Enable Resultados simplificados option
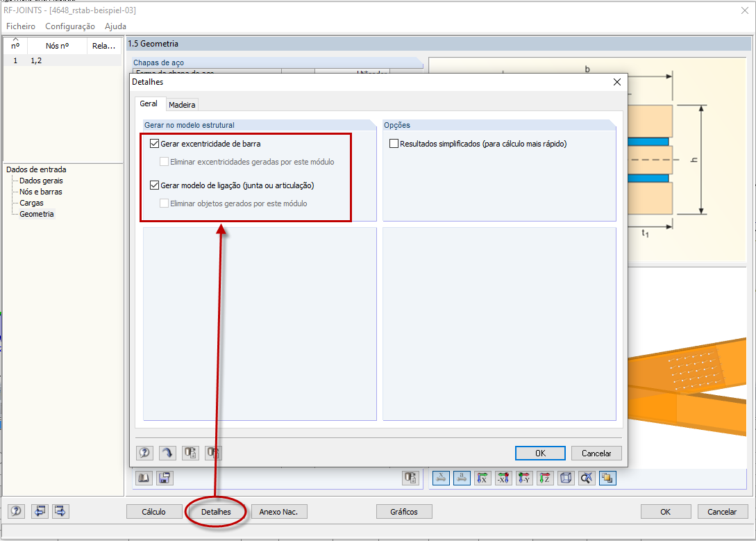The width and height of the screenshot is (756, 541). pos(394,144)
